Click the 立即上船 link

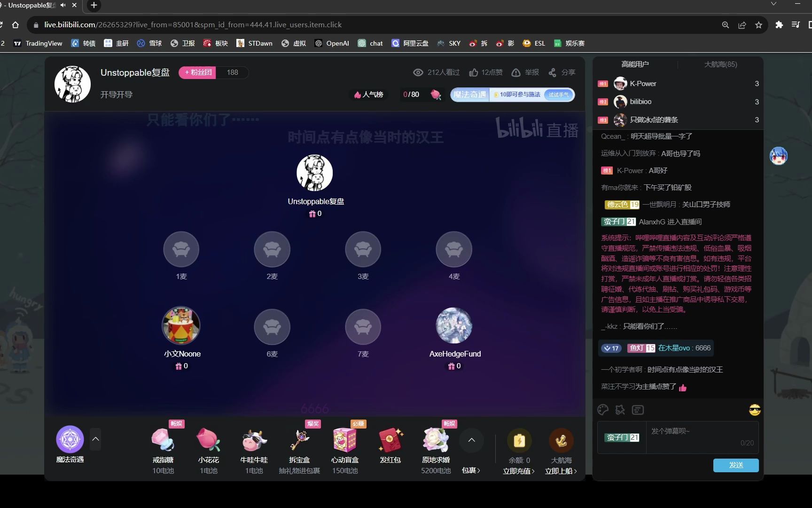pos(561,471)
